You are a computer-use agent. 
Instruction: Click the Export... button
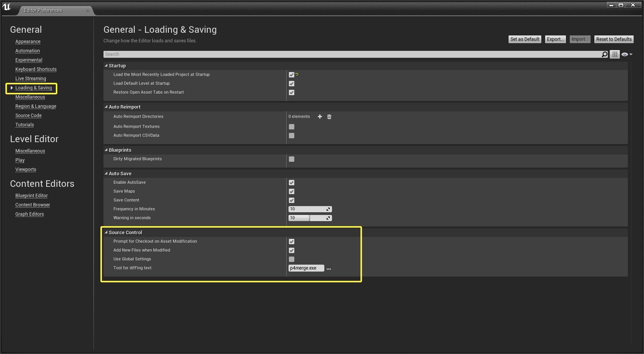[555, 39]
